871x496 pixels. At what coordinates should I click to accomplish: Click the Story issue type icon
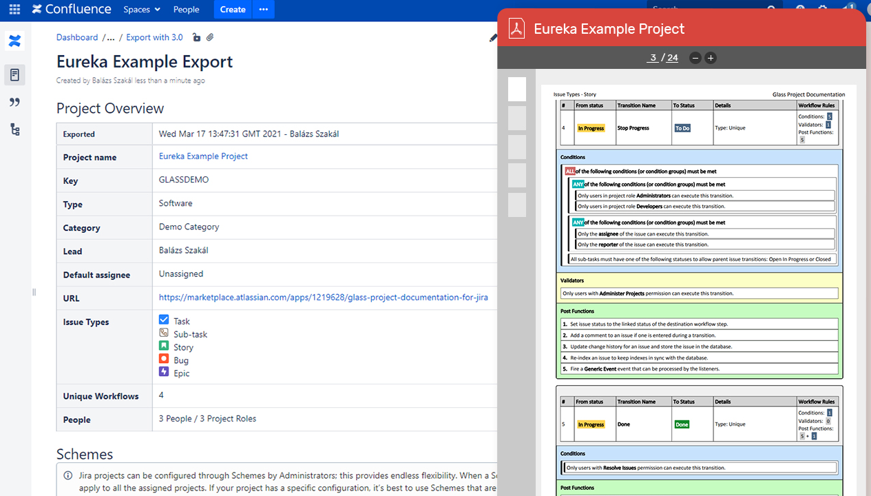click(164, 345)
